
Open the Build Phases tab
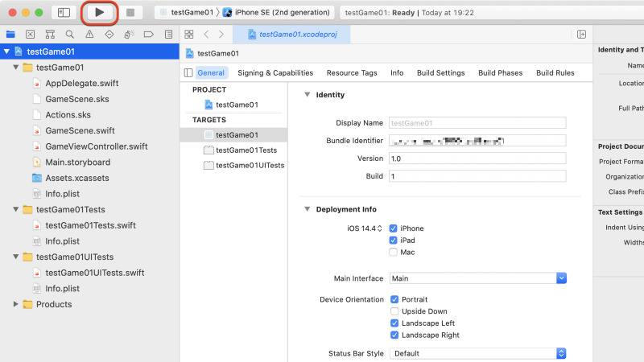(500, 73)
